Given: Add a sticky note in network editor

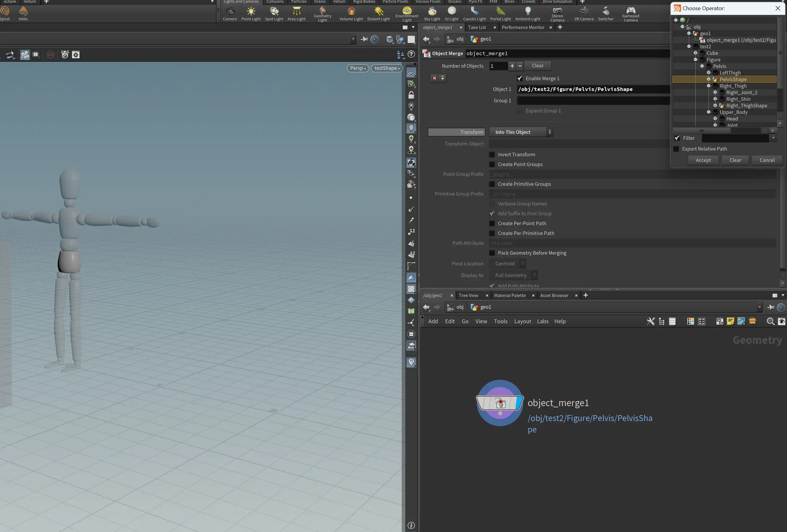Looking at the screenshot, I should click(x=731, y=321).
